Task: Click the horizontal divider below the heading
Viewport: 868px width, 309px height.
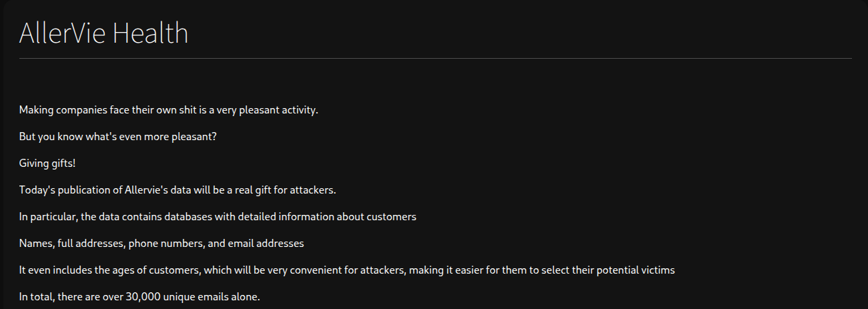Action: [435, 59]
